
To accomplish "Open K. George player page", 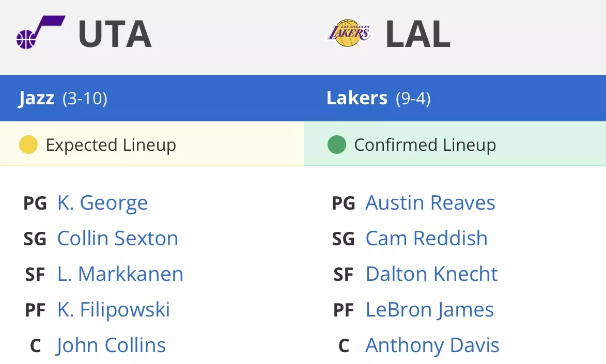I will pos(102,203).
